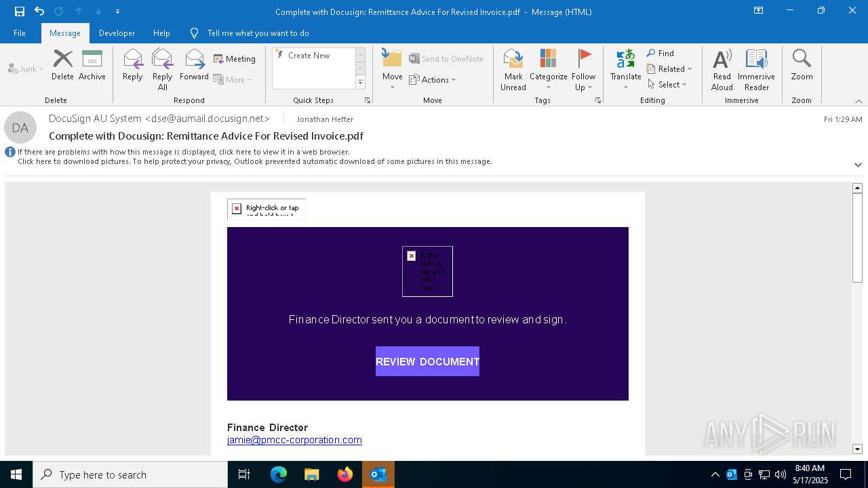Open the File menu
The height and width of the screenshot is (488, 868).
pos(20,33)
